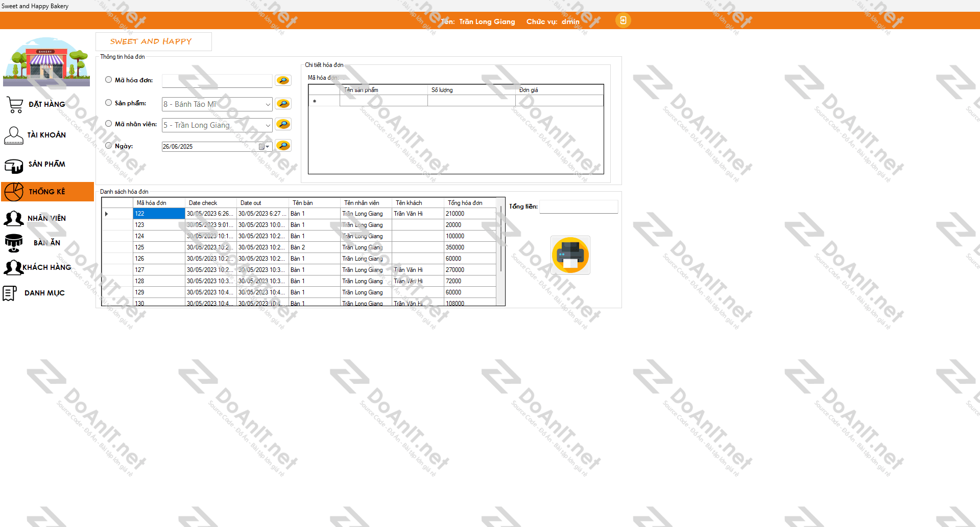Open the SẢN PHẨM cake icon

point(14,166)
